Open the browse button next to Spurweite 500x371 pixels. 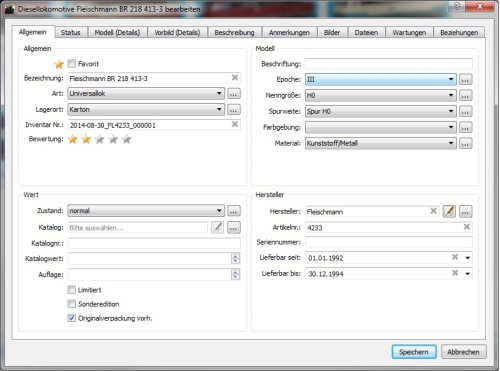pyautogui.click(x=465, y=111)
